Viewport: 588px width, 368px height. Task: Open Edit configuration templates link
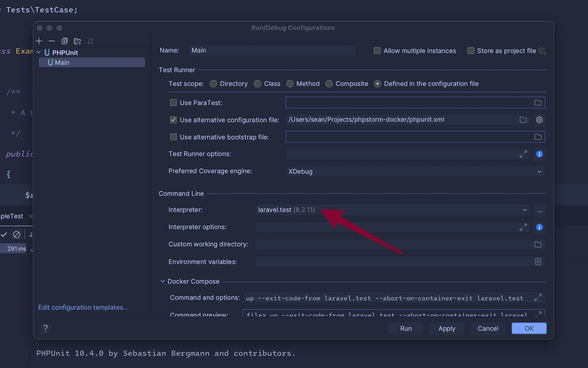coord(83,307)
